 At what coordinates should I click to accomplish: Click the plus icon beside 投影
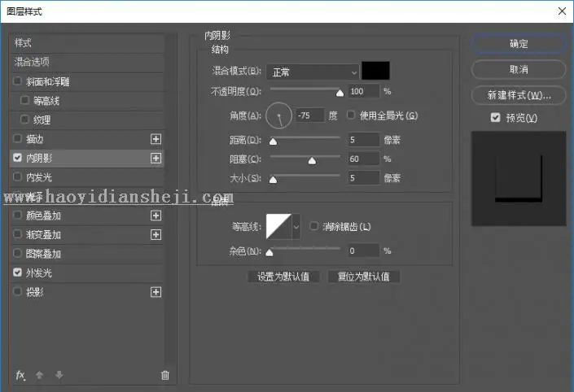(x=156, y=292)
